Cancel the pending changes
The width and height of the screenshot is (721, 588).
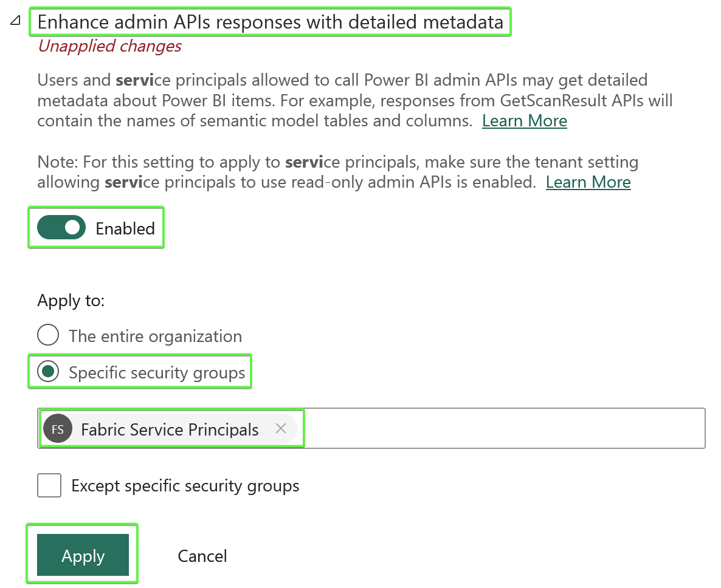202,555
